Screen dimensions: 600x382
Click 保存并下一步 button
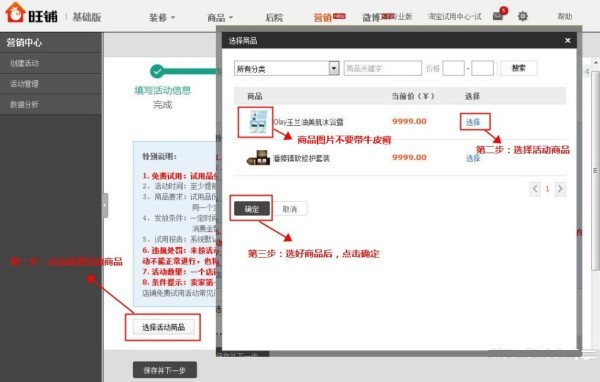pyautogui.click(x=165, y=370)
